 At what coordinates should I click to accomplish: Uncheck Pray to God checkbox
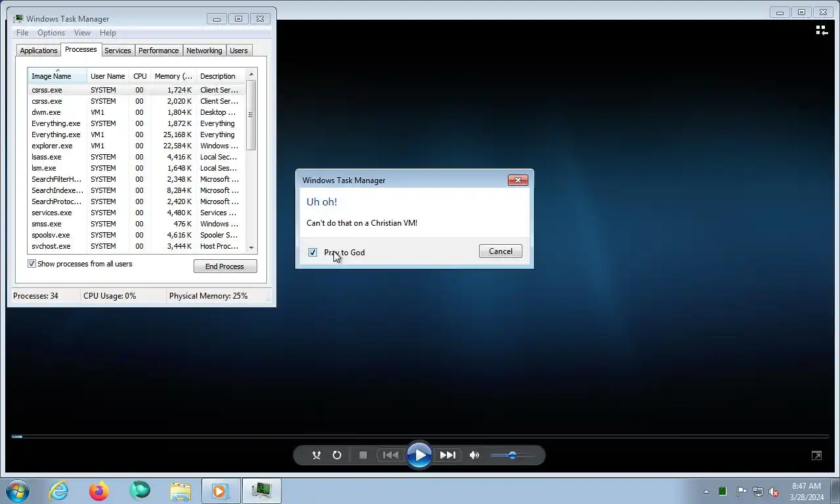312,252
